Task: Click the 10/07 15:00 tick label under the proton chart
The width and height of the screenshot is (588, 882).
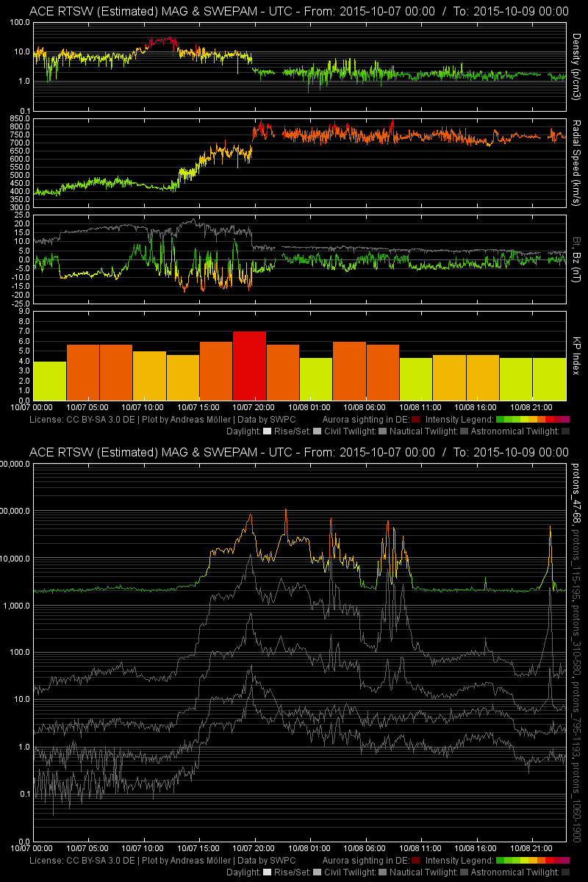Action: pyautogui.click(x=198, y=847)
